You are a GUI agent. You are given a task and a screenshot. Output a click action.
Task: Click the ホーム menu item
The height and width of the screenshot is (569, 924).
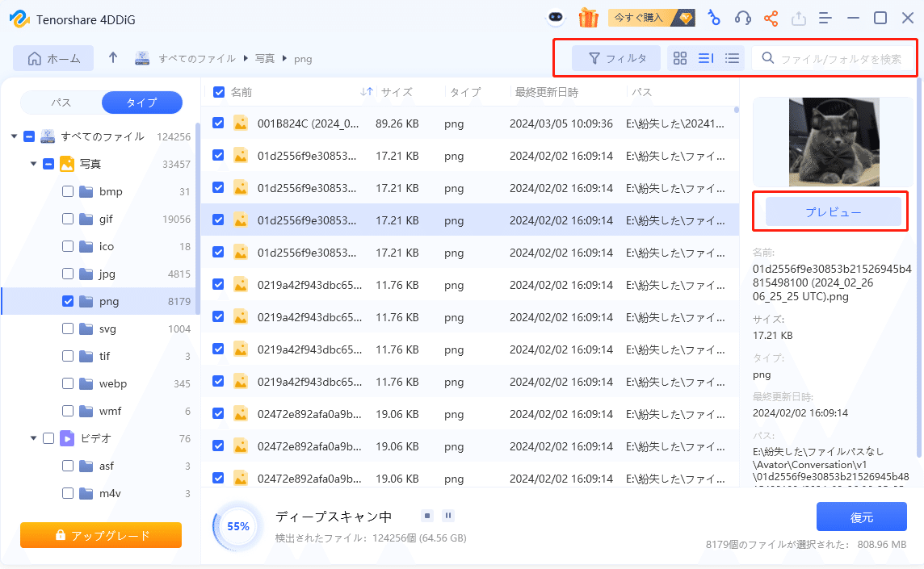[x=53, y=58]
